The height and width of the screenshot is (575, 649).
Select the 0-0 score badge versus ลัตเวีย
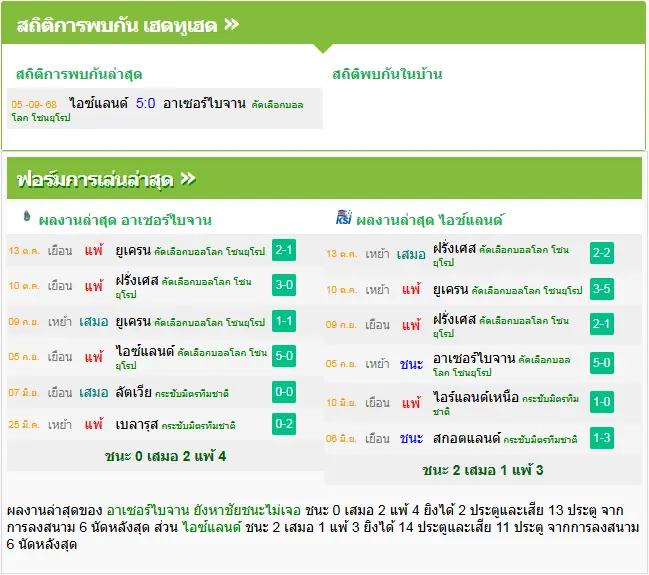(284, 392)
